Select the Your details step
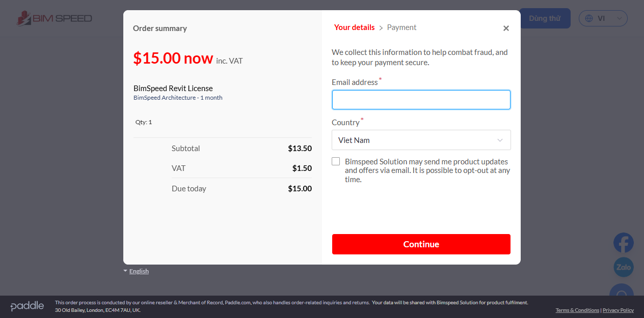 (x=354, y=27)
